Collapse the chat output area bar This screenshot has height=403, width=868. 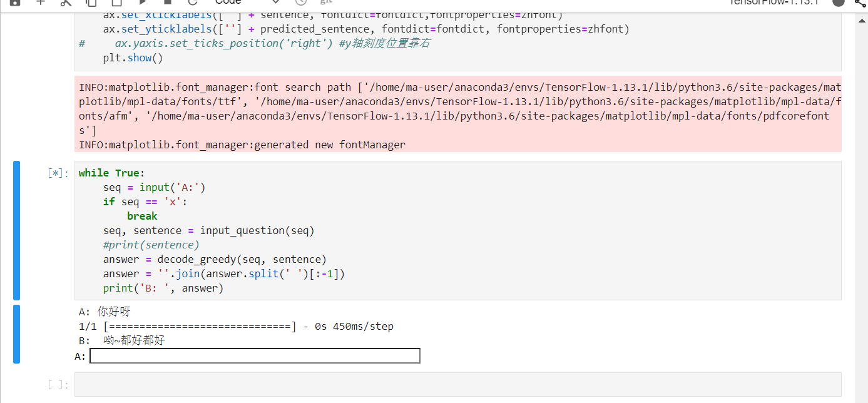pyautogui.click(x=17, y=334)
